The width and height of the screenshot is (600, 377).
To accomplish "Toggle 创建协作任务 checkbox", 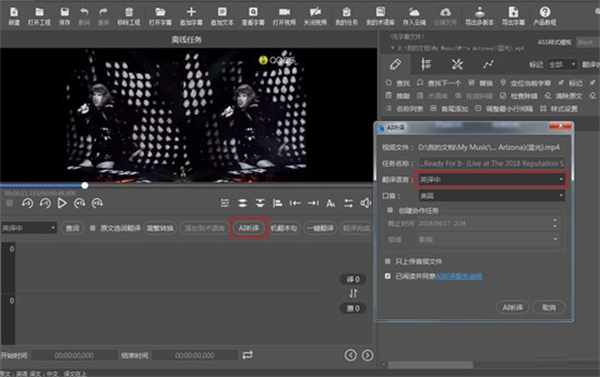I will point(390,210).
